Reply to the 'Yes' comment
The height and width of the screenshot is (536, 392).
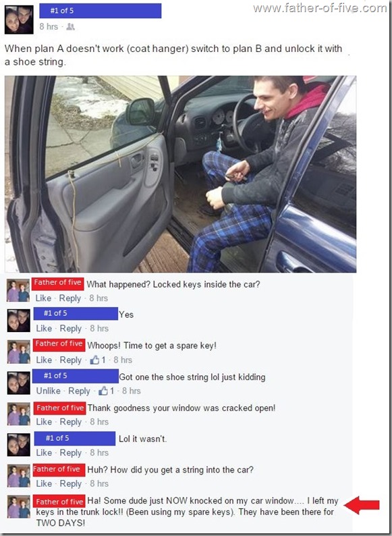(x=71, y=329)
